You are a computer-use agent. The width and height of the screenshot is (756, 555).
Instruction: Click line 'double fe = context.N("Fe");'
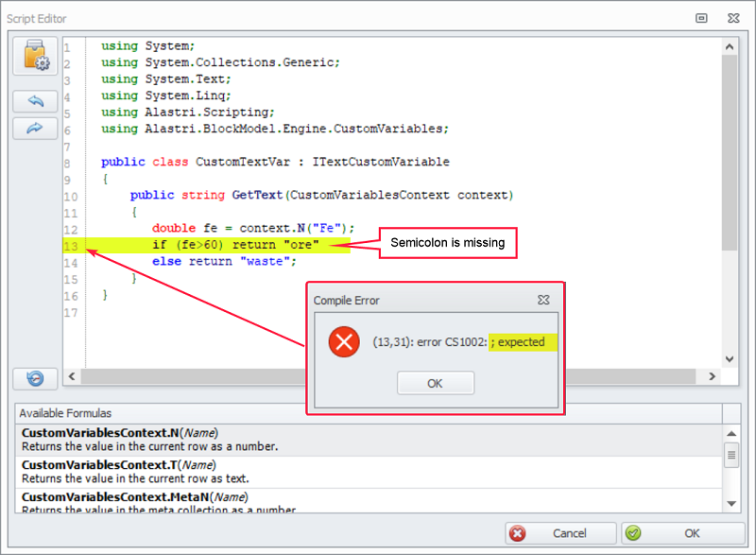tap(253, 228)
